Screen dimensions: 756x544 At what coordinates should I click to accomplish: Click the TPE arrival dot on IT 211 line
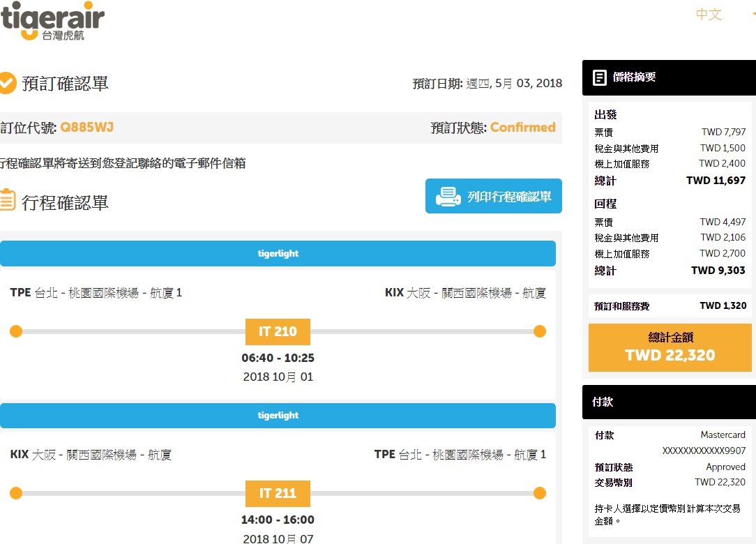[x=539, y=493]
